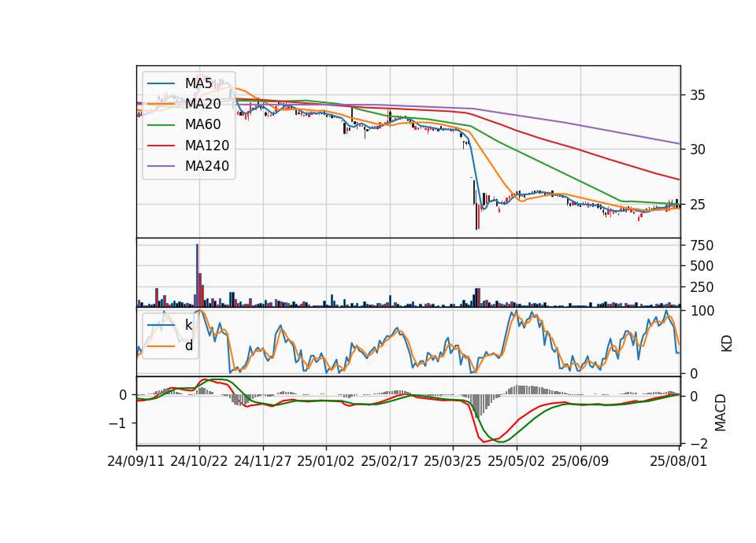Click the 24/10/22 date axis label

click(199, 461)
